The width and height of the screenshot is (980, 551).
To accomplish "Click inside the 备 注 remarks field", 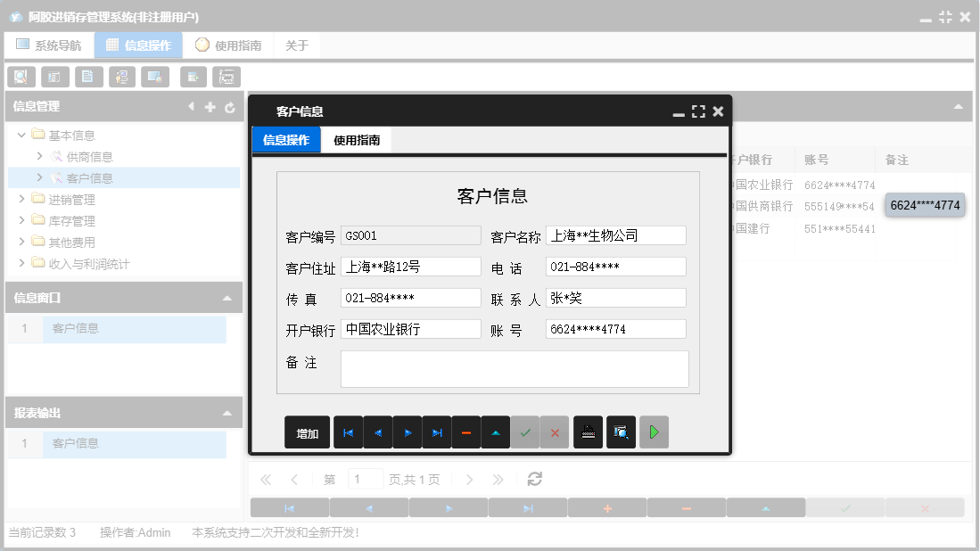I will (515, 368).
